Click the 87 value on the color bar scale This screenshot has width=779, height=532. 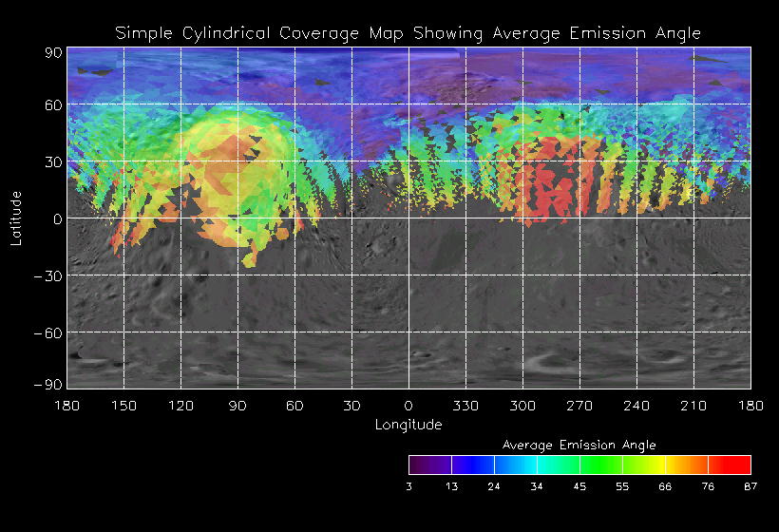pyautogui.click(x=750, y=486)
